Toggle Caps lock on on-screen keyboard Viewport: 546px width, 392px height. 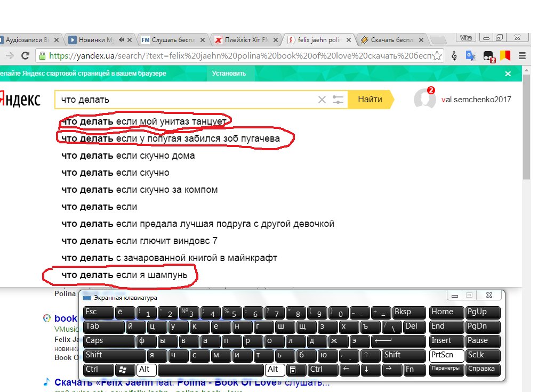pos(109,341)
